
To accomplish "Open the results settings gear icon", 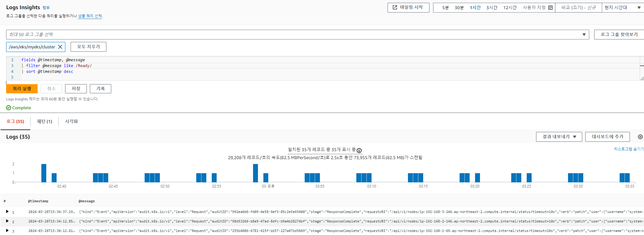I will [x=640, y=137].
